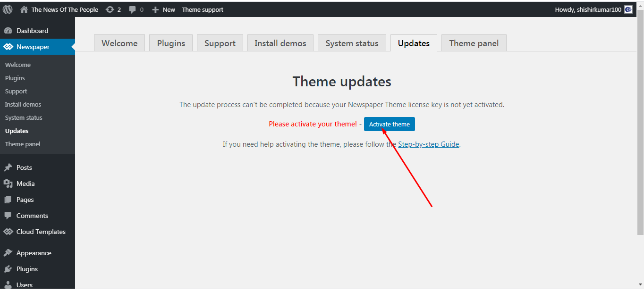Click the 'Please activate your theme!' text

tap(313, 124)
